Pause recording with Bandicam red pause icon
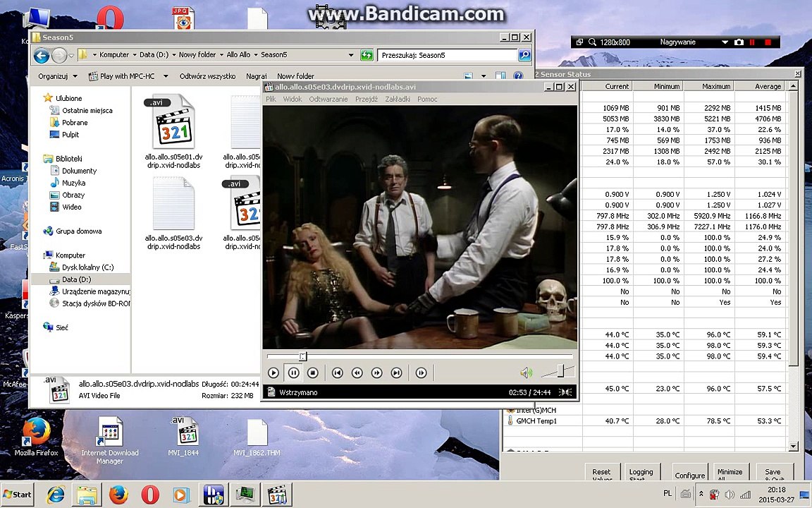 [753, 42]
